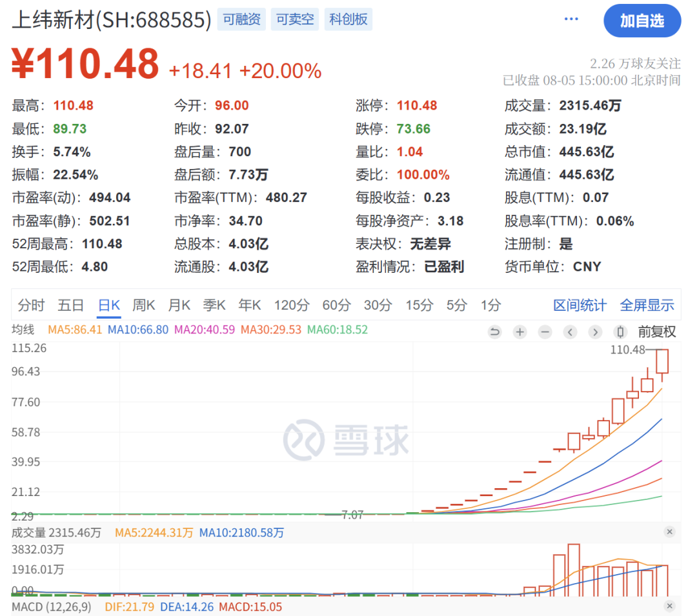Click the MA10:66.80 moving average label
Viewport: 697px width, 616px height.
point(138,330)
